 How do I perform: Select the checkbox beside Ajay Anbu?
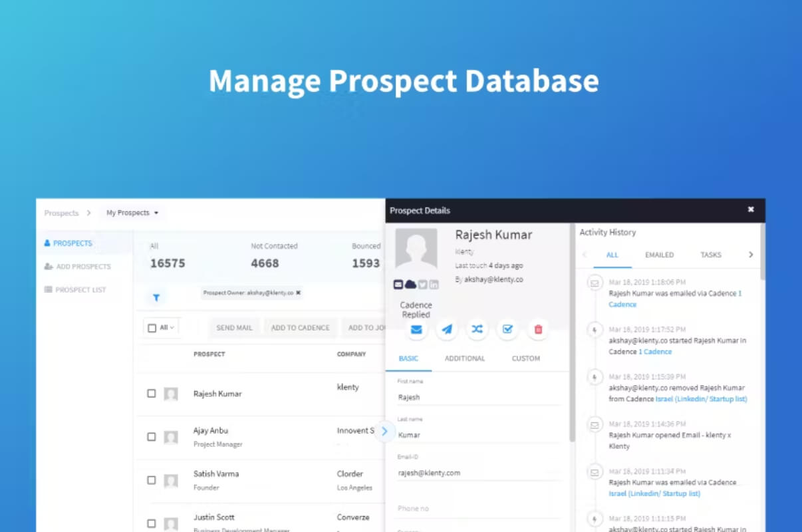(x=152, y=437)
